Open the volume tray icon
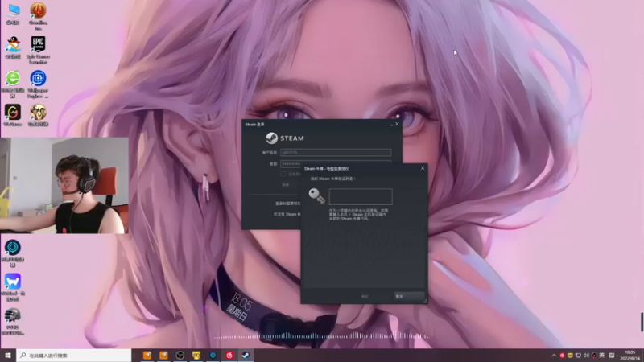The height and width of the screenshot is (362, 644). point(586,356)
